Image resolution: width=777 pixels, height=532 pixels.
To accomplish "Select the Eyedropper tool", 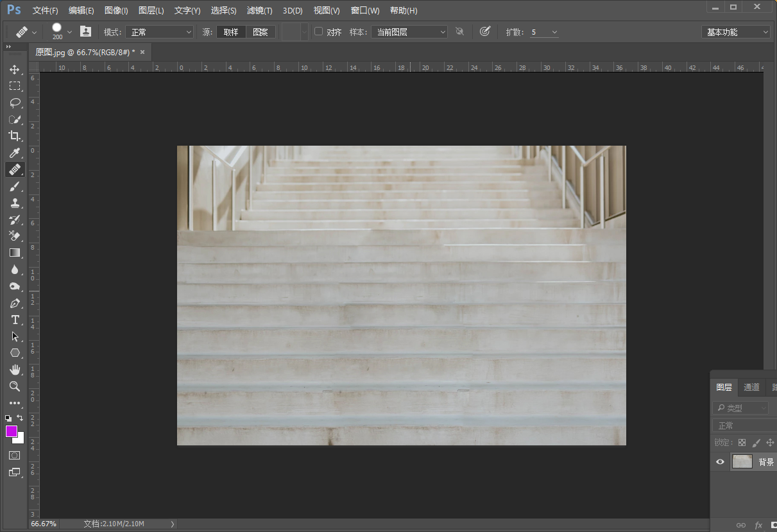I will tap(15, 153).
